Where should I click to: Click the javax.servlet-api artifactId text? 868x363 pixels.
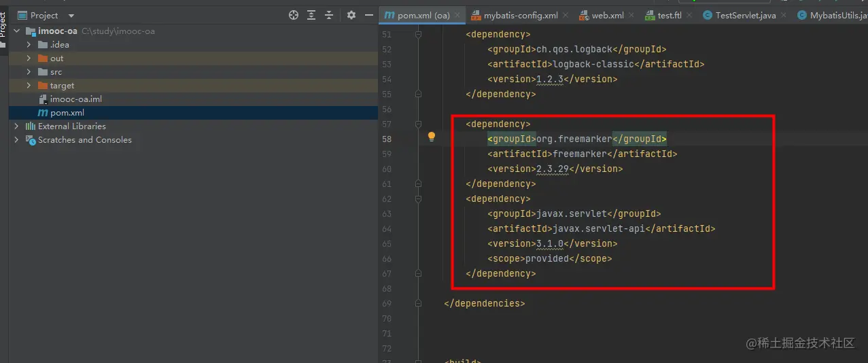pos(599,229)
